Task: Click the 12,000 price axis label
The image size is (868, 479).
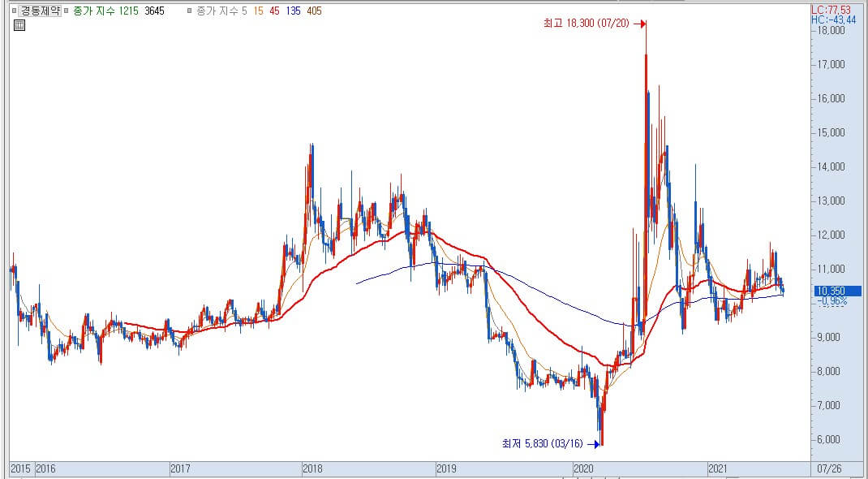Action: (x=831, y=235)
